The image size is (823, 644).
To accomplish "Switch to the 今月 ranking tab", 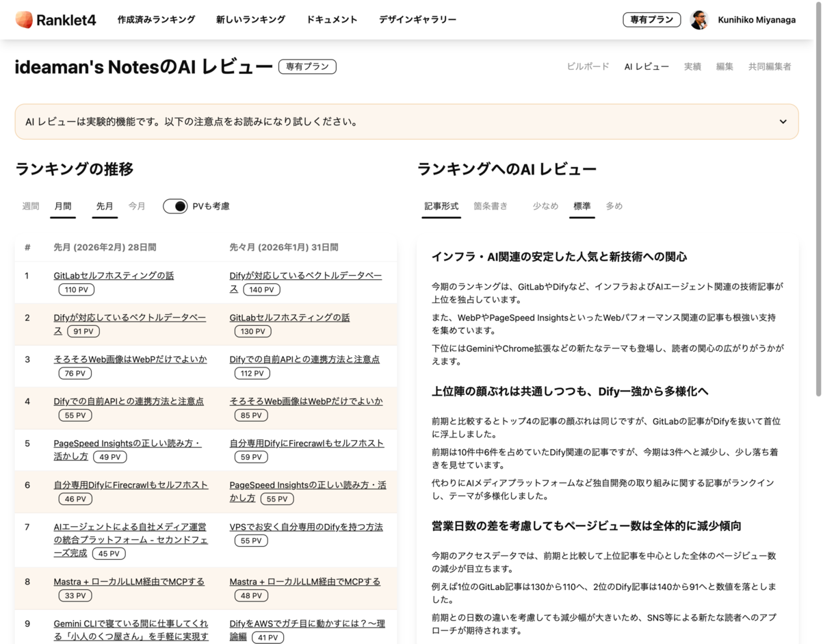I will pyautogui.click(x=137, y=205).
